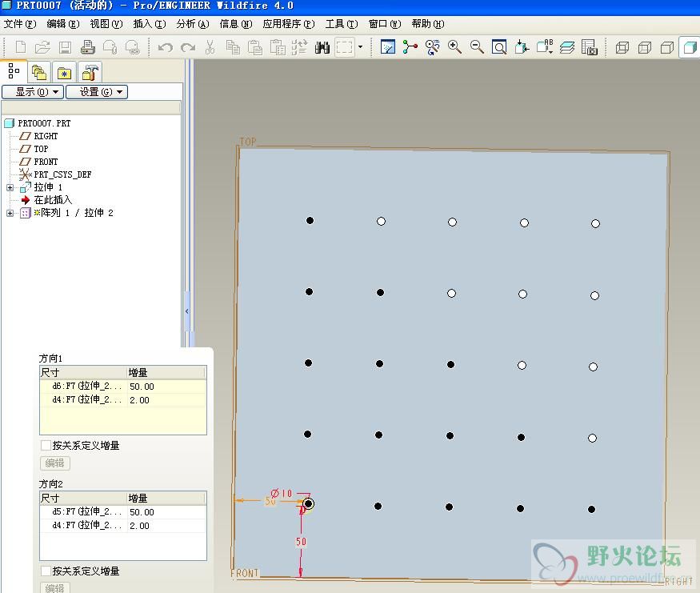Open the 插入 menu
Image resolution: width=700 pixels, height=593 pixels.
pyautogui.click(x=150, y=24)
